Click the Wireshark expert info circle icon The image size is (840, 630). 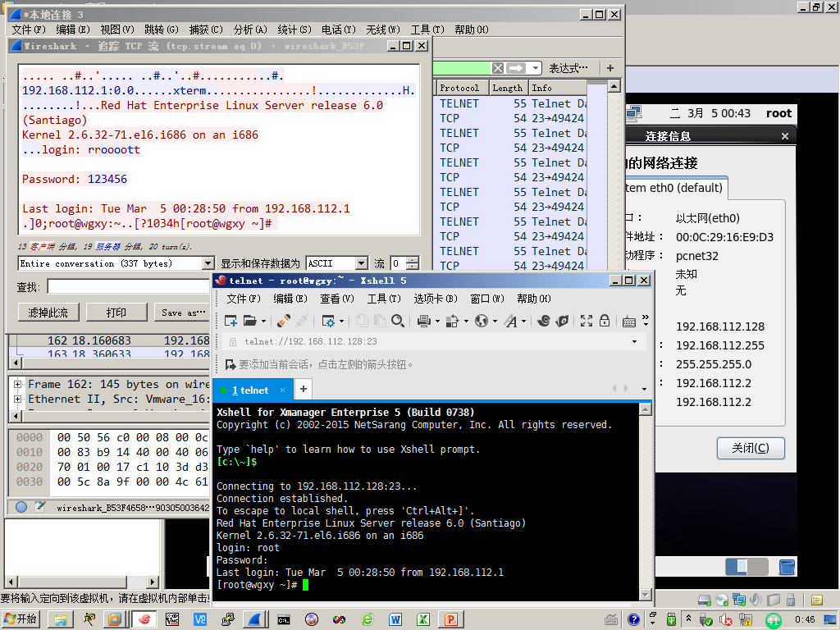tap(21, 507)
